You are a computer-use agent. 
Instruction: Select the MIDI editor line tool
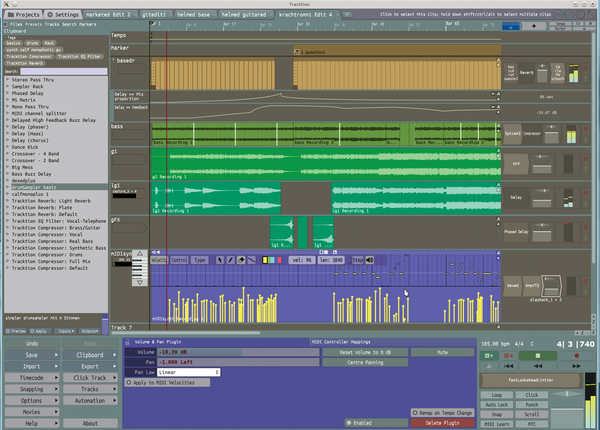pos(251,260)
